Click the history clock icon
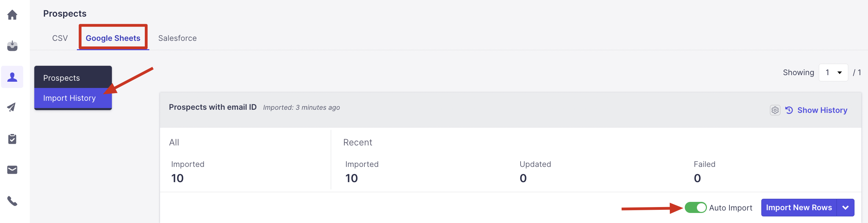The width and height of the screenshot is (868, 223). [x=789, y=110]
